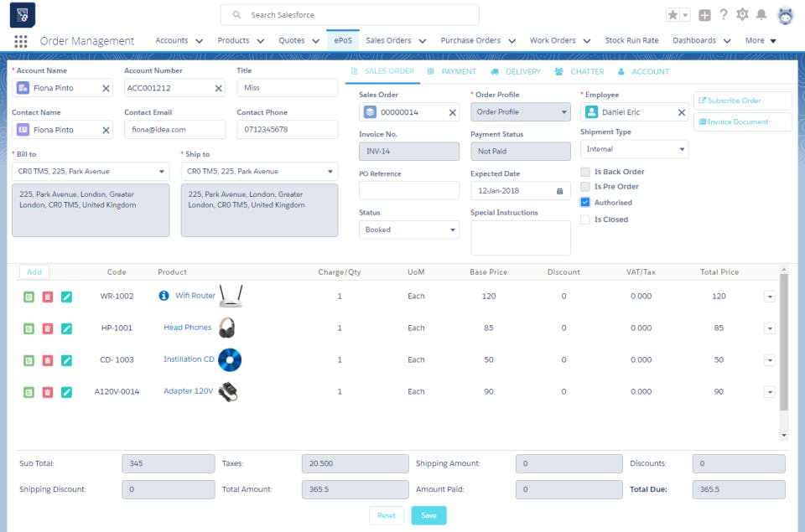Screen dimensions: 805x532
Task: Click the Invoice Document button
Action: (x=742, y=122)
